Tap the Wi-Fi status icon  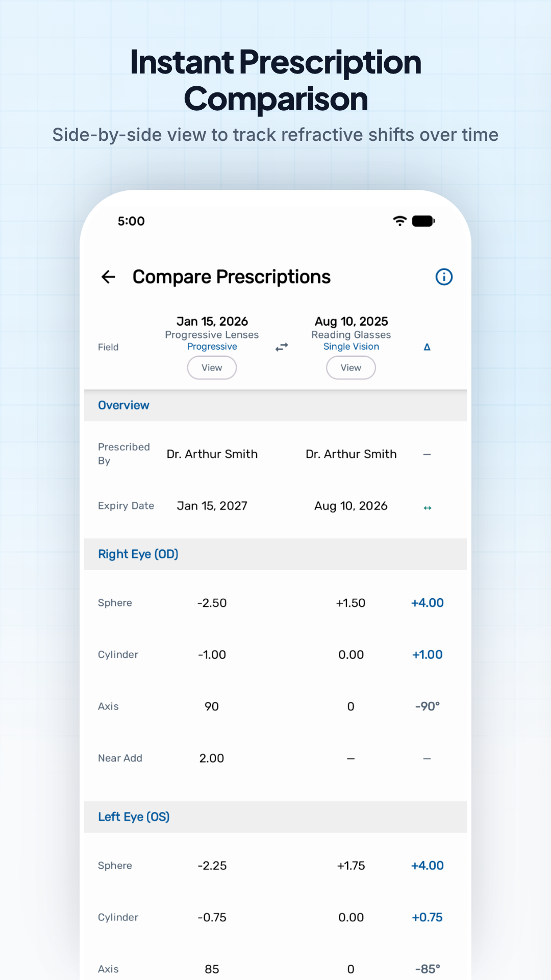point(400,221)
